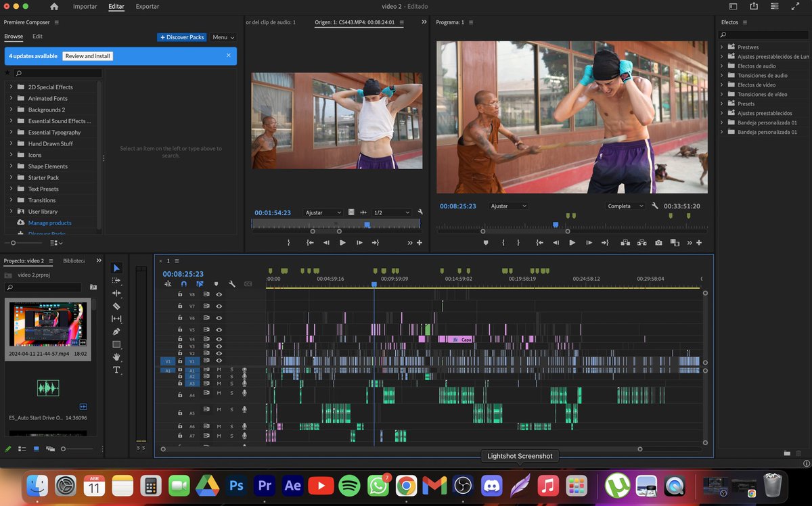Step forward one frame in Program monitor
Image resolution: width=812 pixels, height=506 pixels.
(588, 243)
